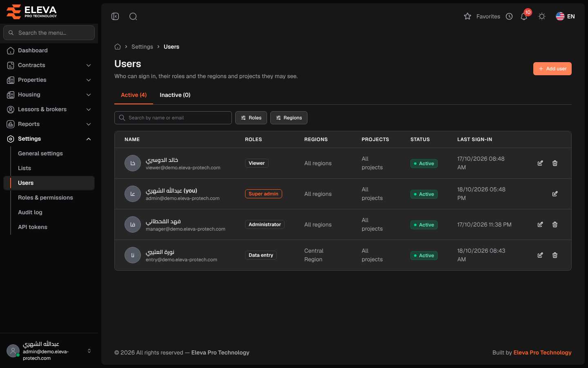Click the Eleva logo
Viewport: 588px width, 368px height.
32,12
